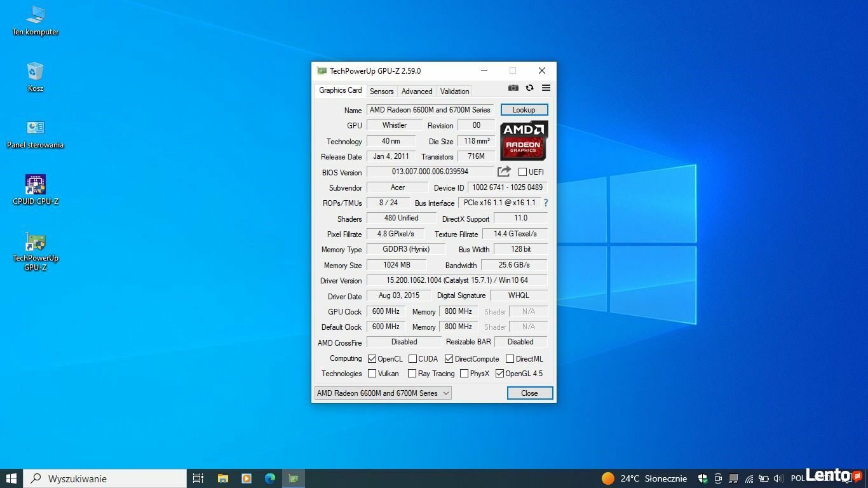Toggle the Vulkan checkbox
The image size is (868, 488).
372,374
